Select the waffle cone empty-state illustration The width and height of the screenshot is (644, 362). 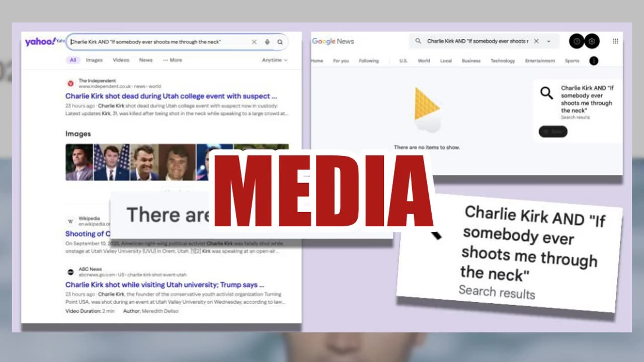click(427, 110)
